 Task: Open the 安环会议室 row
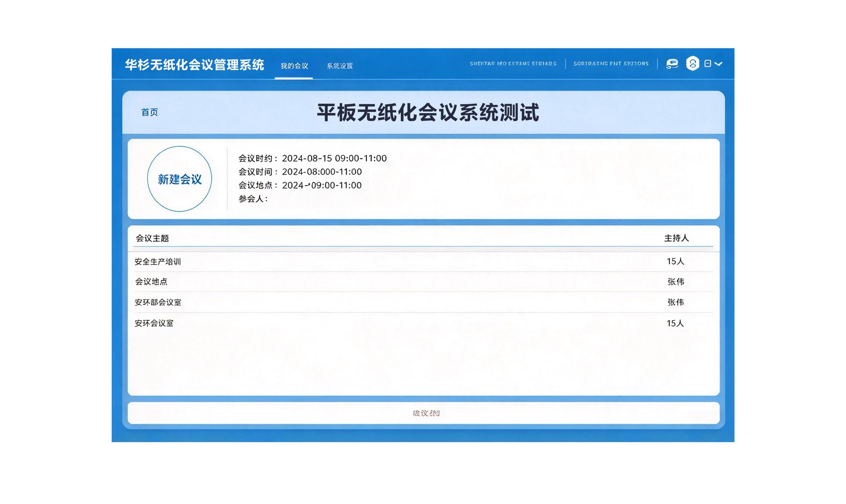tap(424, 323)
